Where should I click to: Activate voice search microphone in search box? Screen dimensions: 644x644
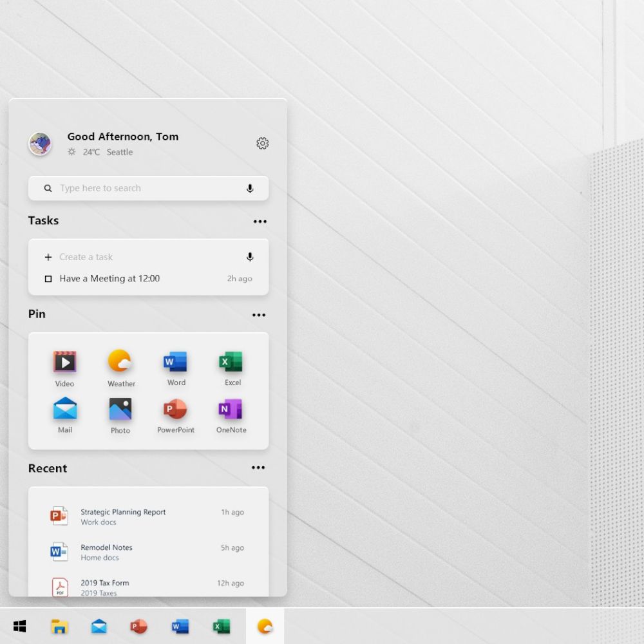[250, 188]
